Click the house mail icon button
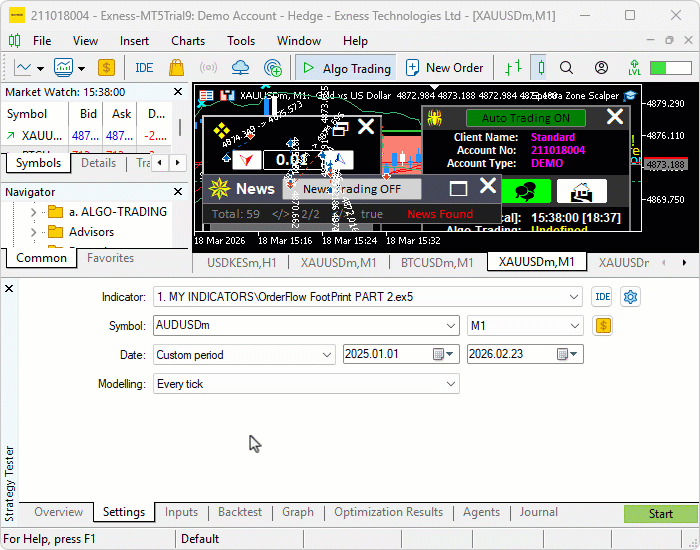The image size is (700, 550). pos(582,191)
